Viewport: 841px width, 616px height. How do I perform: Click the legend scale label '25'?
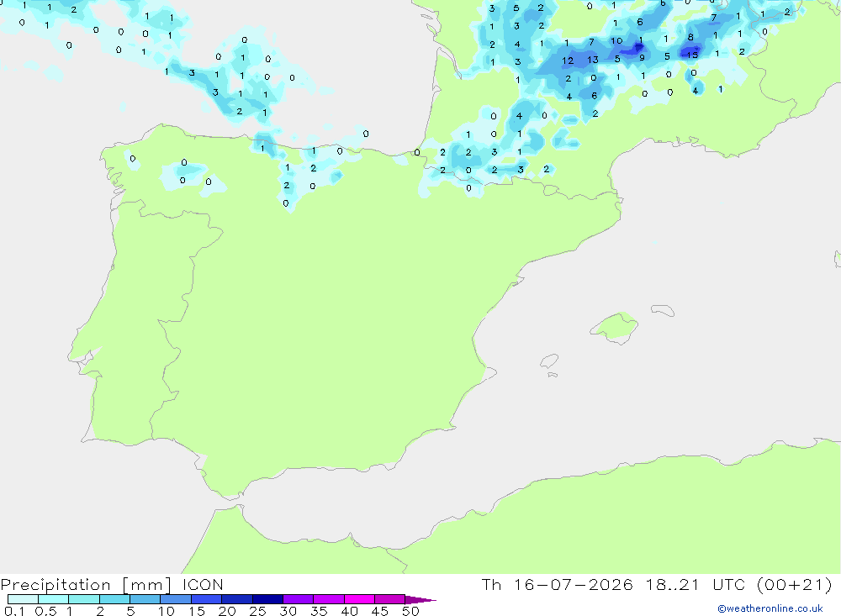click(258, 611)
